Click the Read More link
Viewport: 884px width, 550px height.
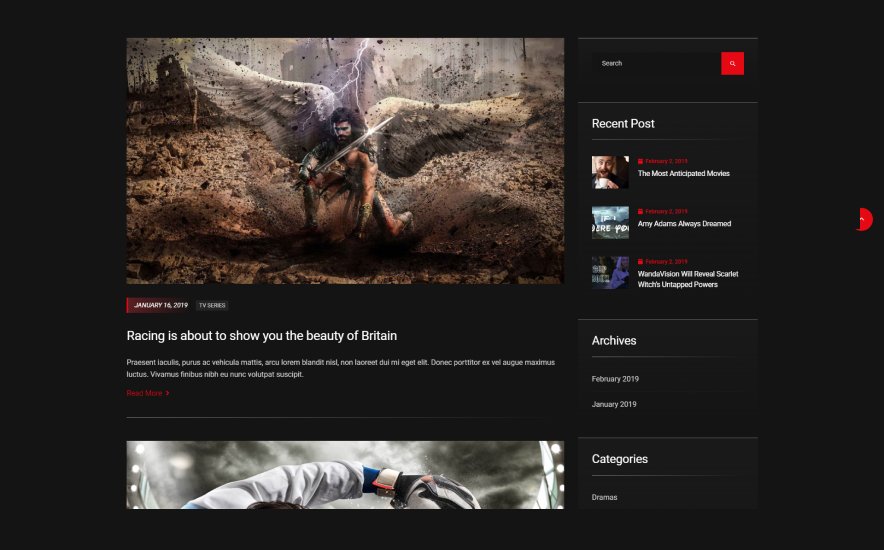point(144,393)
